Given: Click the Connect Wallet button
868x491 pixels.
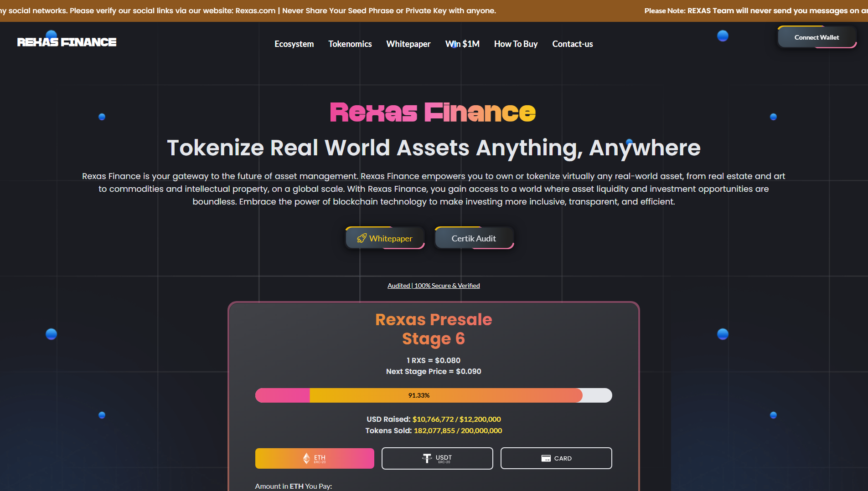Looking at the screenshot, I should point(817,37).
